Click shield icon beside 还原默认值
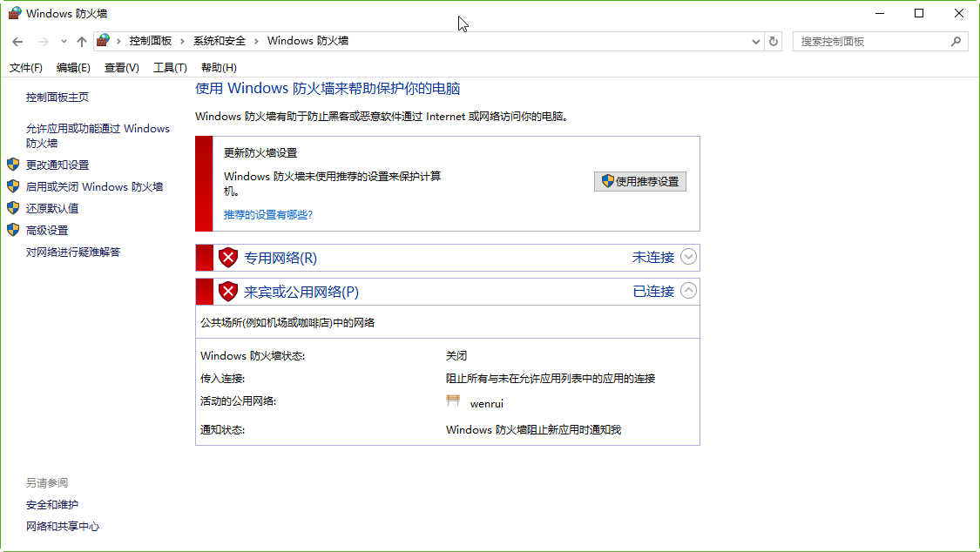This screenshot has height=552, width=980. (13, 208)
